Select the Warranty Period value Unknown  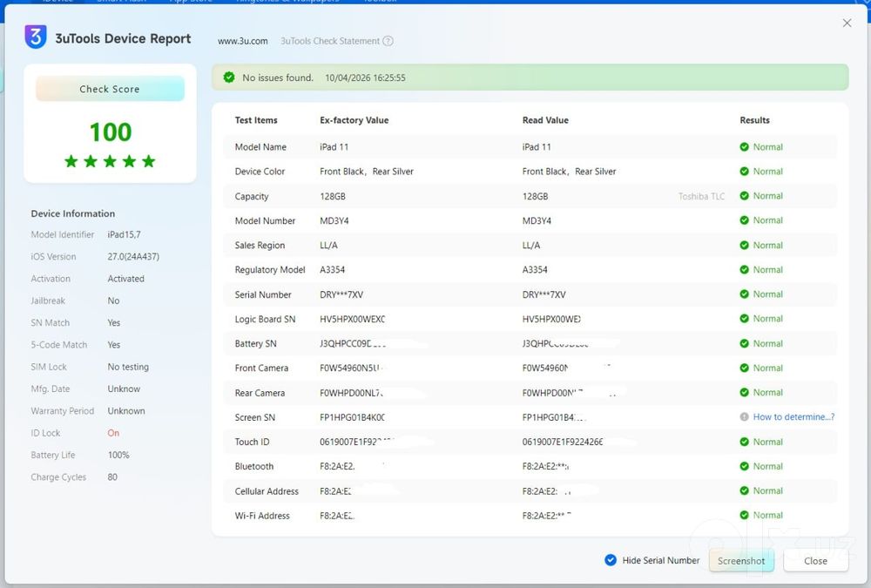[126, 410]
